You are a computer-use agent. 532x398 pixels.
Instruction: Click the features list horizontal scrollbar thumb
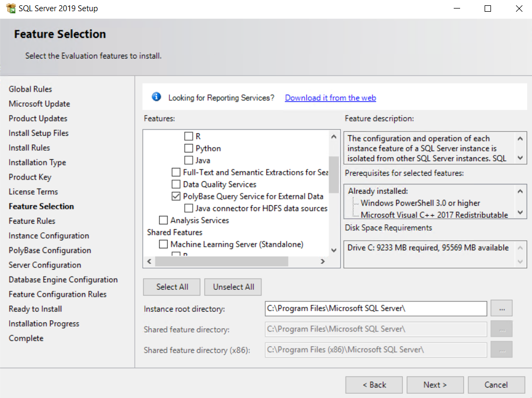point(222,261)
